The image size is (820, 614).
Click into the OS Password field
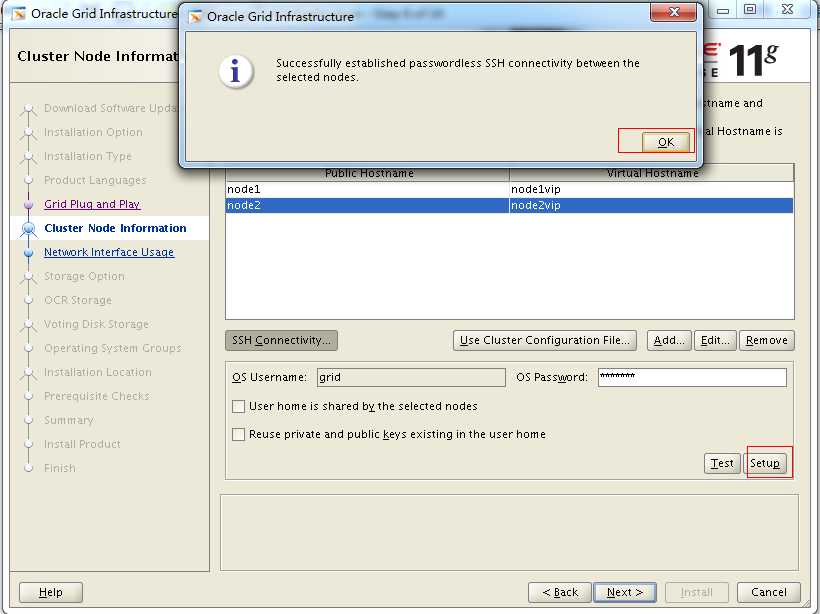(692, 377)
